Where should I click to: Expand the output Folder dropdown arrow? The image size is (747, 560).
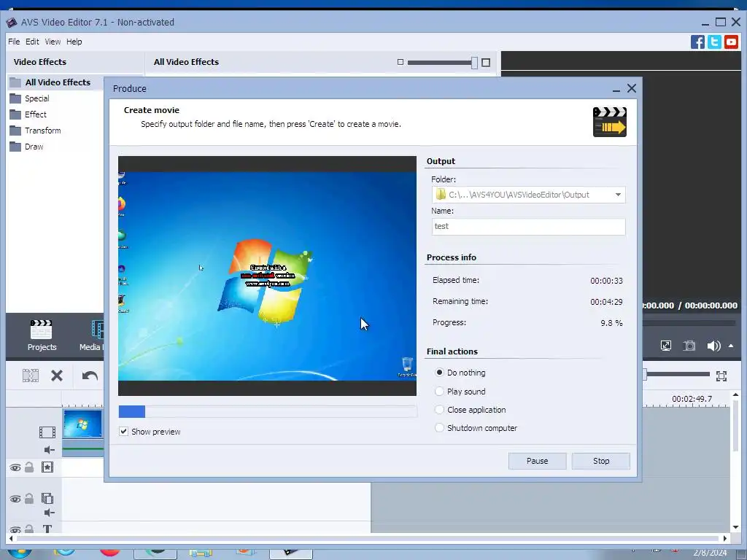click(618, 195)
